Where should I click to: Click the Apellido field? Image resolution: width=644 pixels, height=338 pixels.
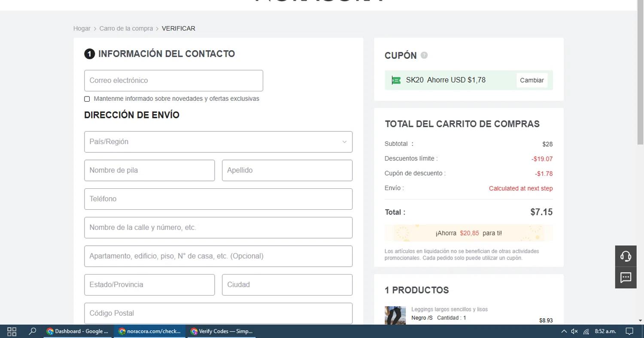(287, 170)
